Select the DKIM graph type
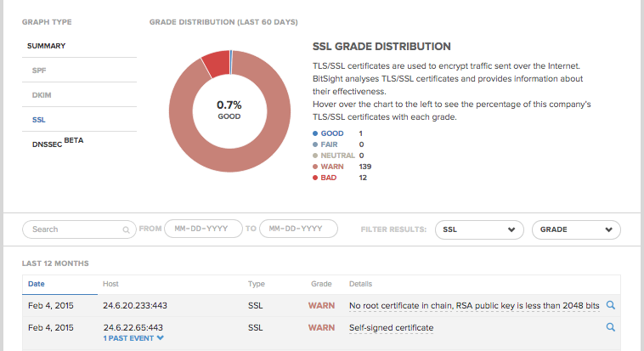 tap(41, 95)
